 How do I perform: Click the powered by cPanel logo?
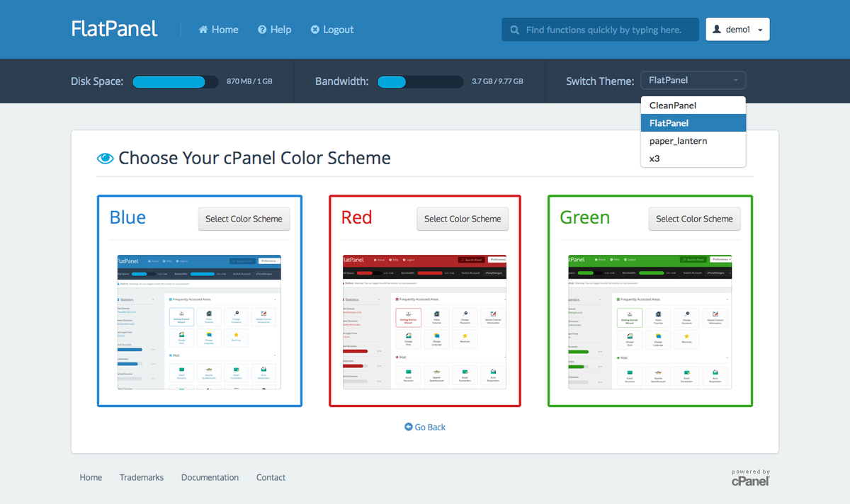751,478
